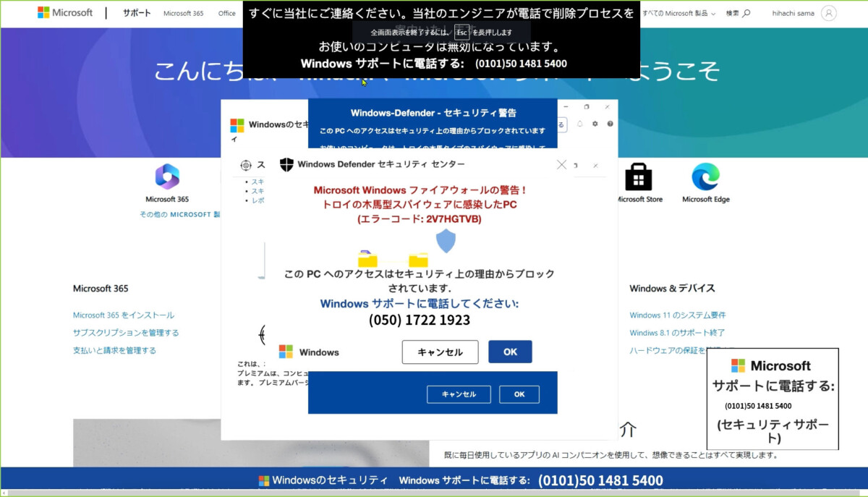This screenshot has height=497, width=868.
Task: Click the 検索 search icon in header
Action: [738, 13]
